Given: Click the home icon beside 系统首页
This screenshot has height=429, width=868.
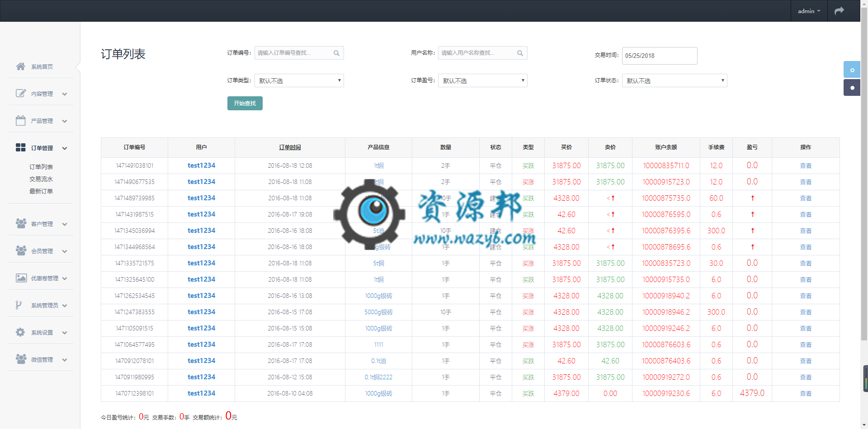Looking at the screenshot, I should [x=20, y=66].
